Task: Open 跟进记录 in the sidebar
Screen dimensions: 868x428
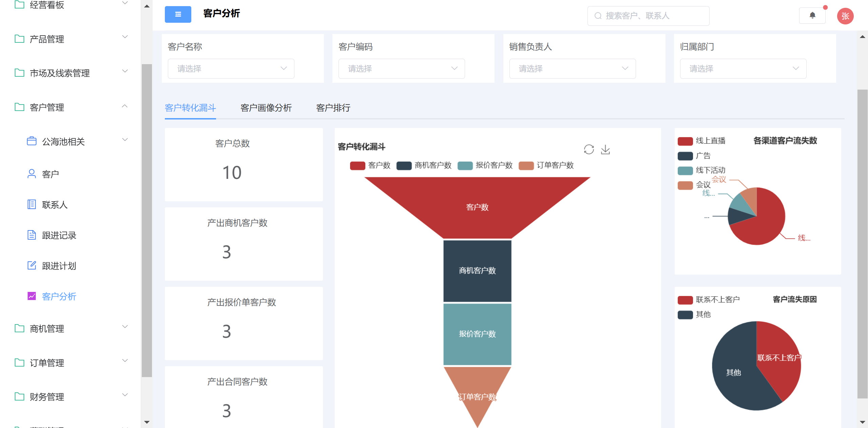Action: coord(59,235)
